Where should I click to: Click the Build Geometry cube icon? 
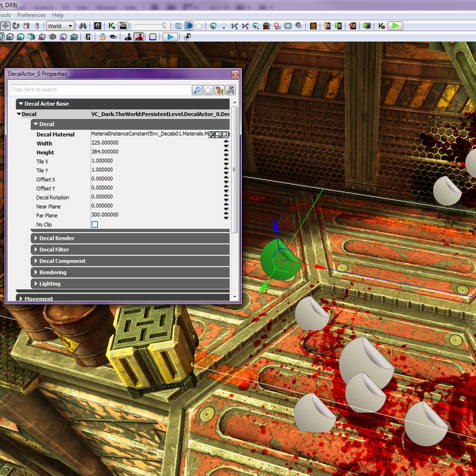213,26
